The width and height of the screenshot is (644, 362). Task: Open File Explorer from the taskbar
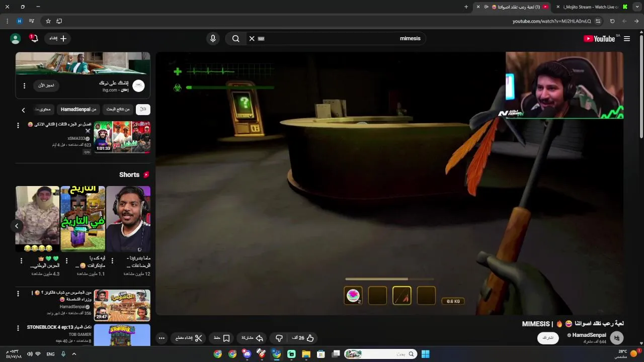pyautogui.click(x=306, y=354)
